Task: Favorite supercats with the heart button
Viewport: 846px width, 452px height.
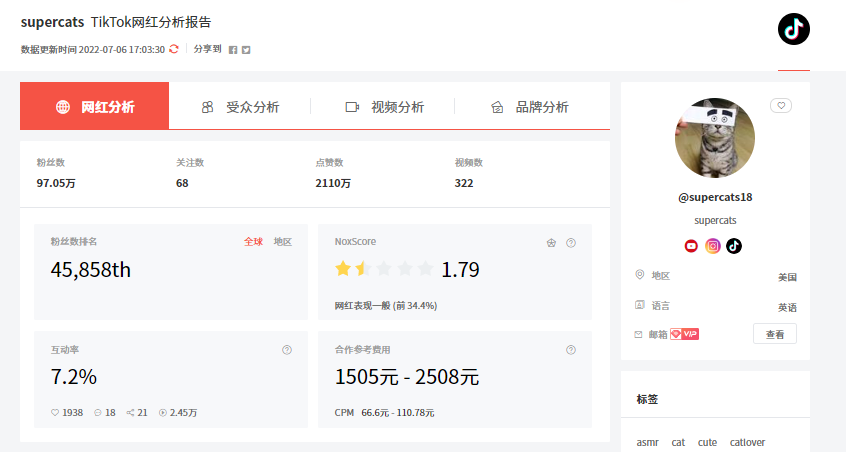Action: tap(781, 106)
